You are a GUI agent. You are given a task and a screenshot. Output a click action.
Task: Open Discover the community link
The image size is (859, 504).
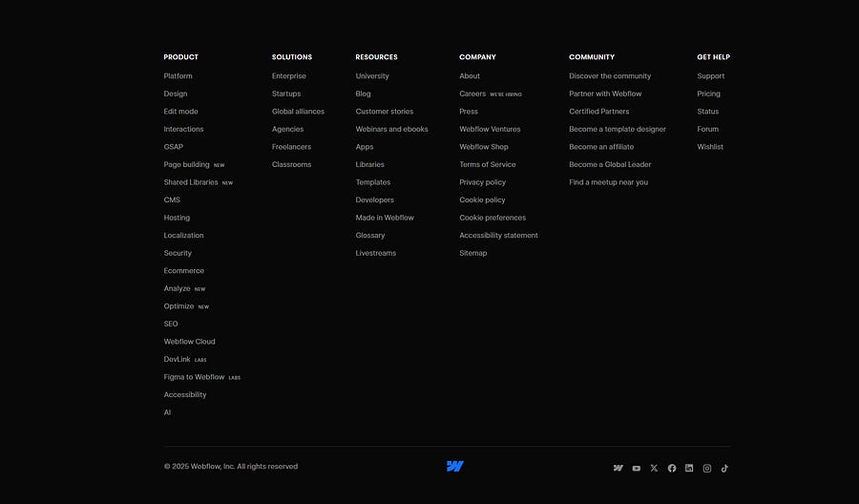coord(610,76)
